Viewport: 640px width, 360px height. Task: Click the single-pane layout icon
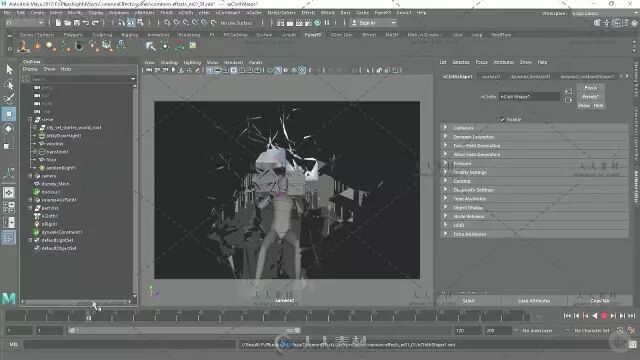tap(9, 192)
